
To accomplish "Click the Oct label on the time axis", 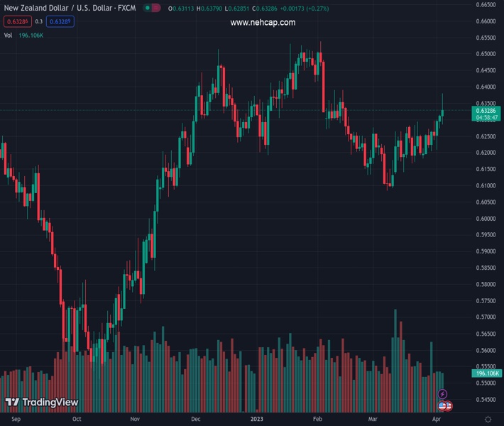I will tap(77, 419).
